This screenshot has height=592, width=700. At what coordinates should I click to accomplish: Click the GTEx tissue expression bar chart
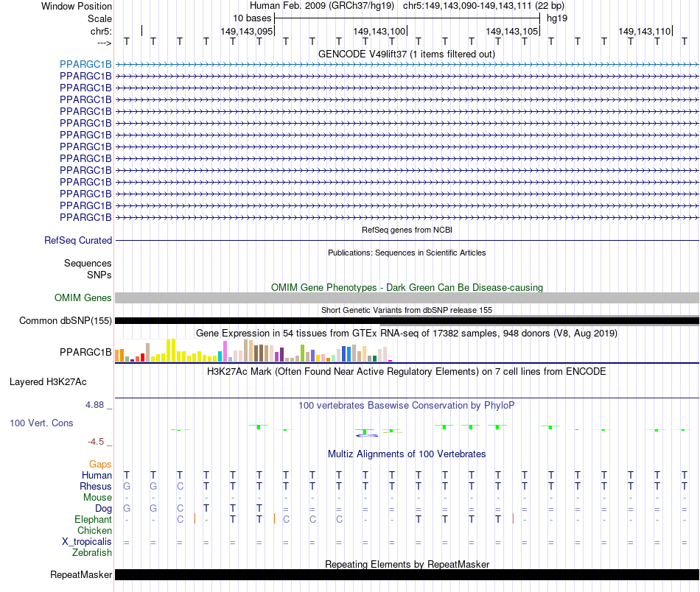253,350
